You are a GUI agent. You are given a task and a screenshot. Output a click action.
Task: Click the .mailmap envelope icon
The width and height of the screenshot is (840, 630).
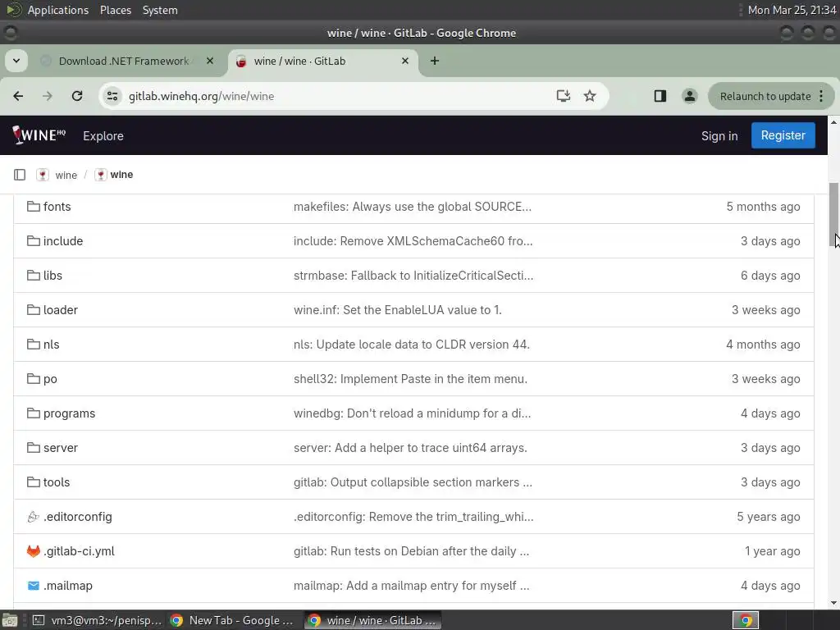coord(33,586)
